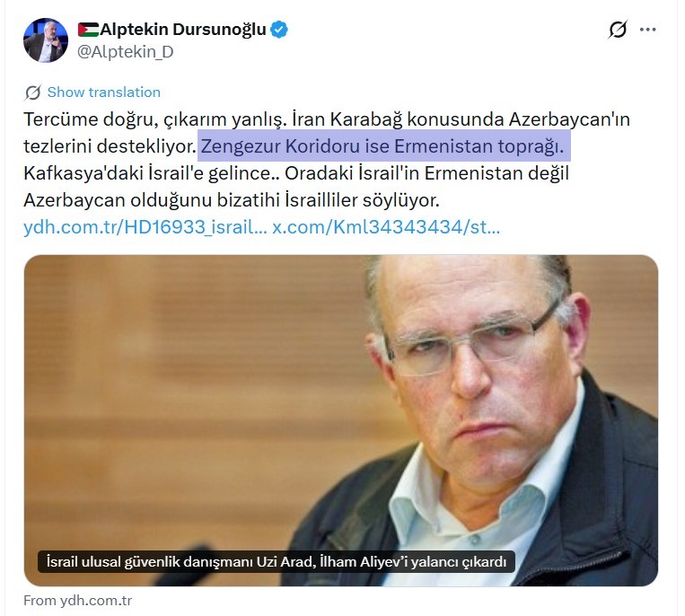
Task: Open the @Alptekin_D handle
Action: click(x=126, y=52)
